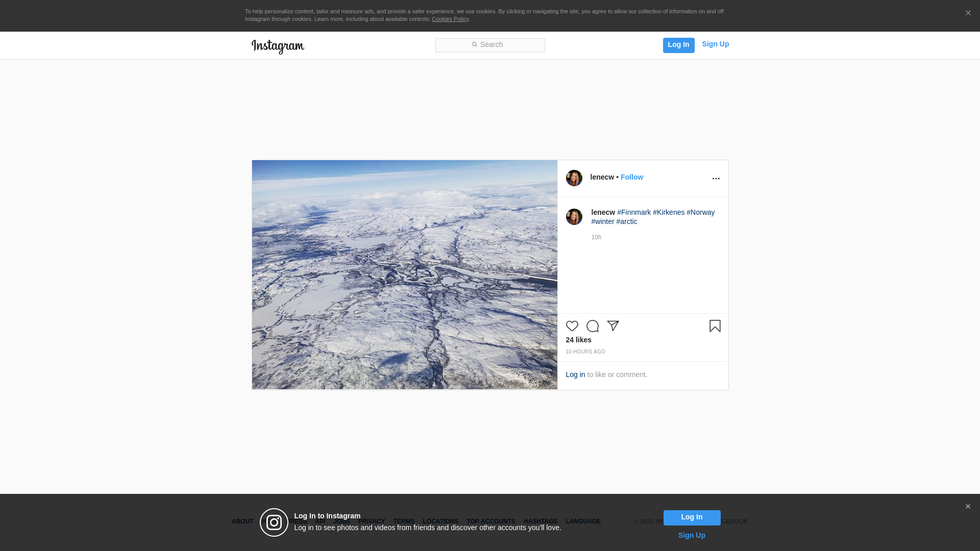
Task: Click the comment bubble icon
Action: tap(592, 326)
